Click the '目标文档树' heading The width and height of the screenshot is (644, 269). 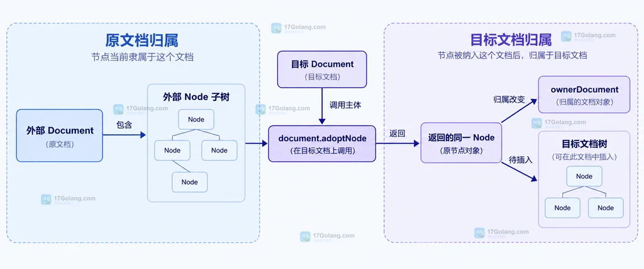pos(584,144)
